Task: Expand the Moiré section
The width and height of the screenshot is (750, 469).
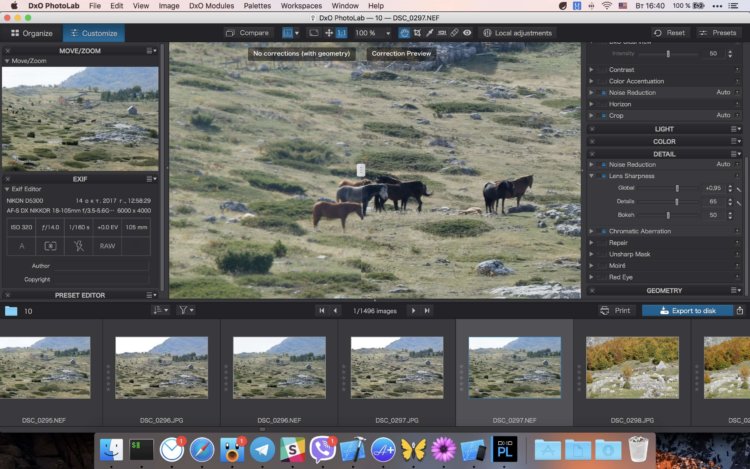Action: (x=592, y=266)
